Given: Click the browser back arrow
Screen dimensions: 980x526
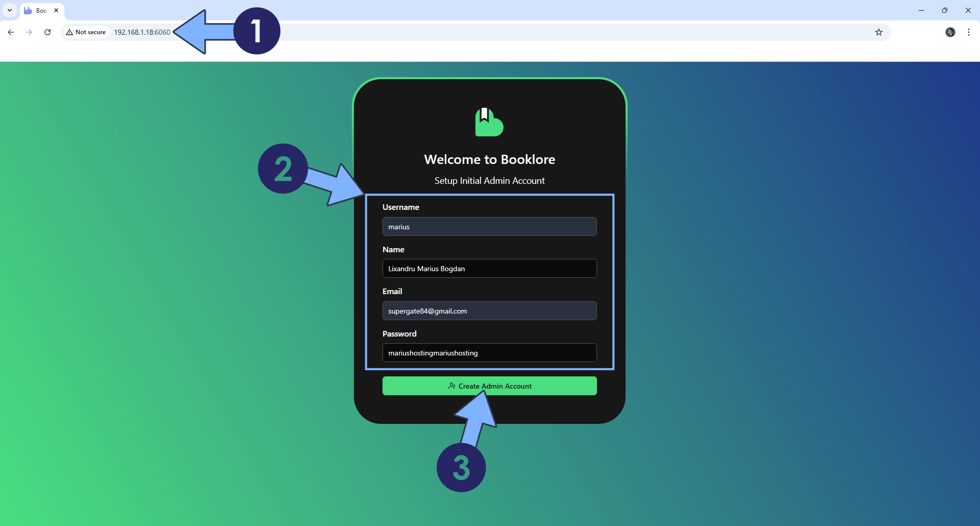Looking at the screenshot, I should [x=11, y=32].
